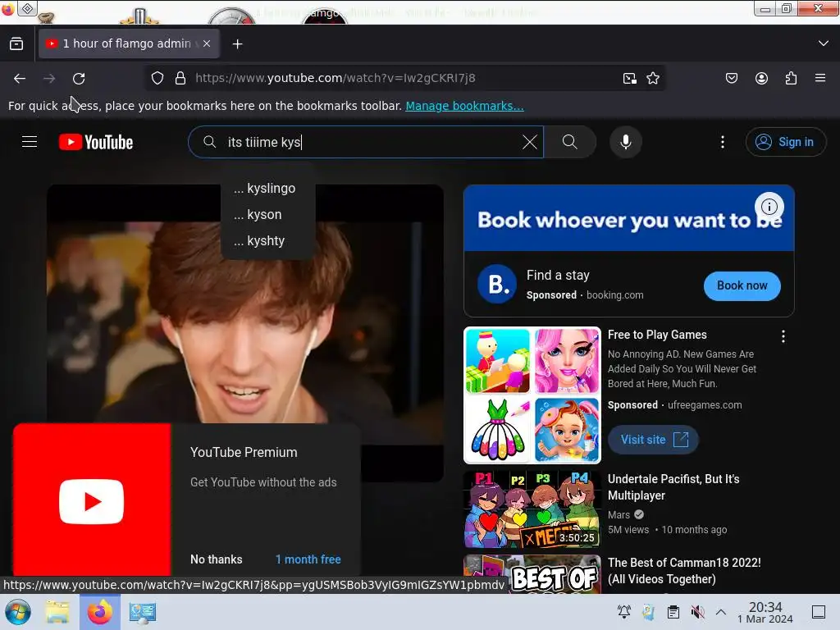Open the extensions puzzle icon
Screen dimensions: 840x630
[791, 78]
